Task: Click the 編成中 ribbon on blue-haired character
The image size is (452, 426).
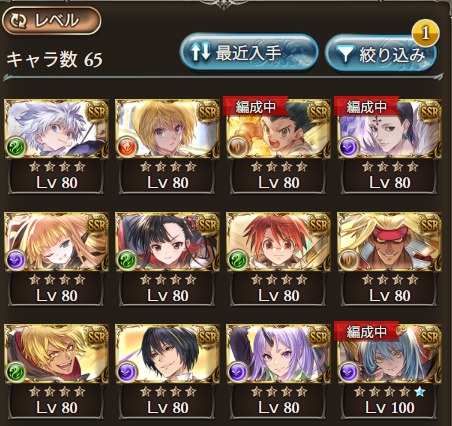Action: (366, 332)
